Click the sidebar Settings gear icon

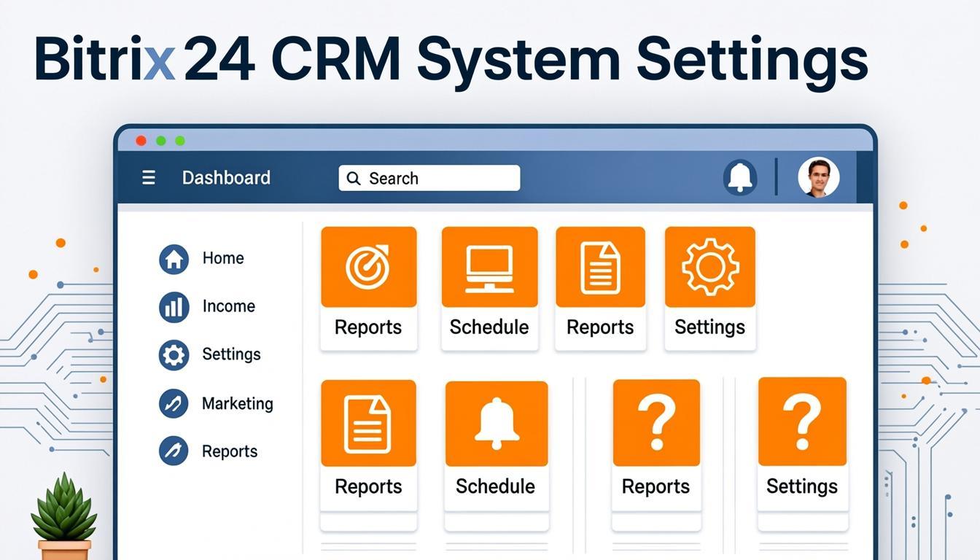coord(174,355)
